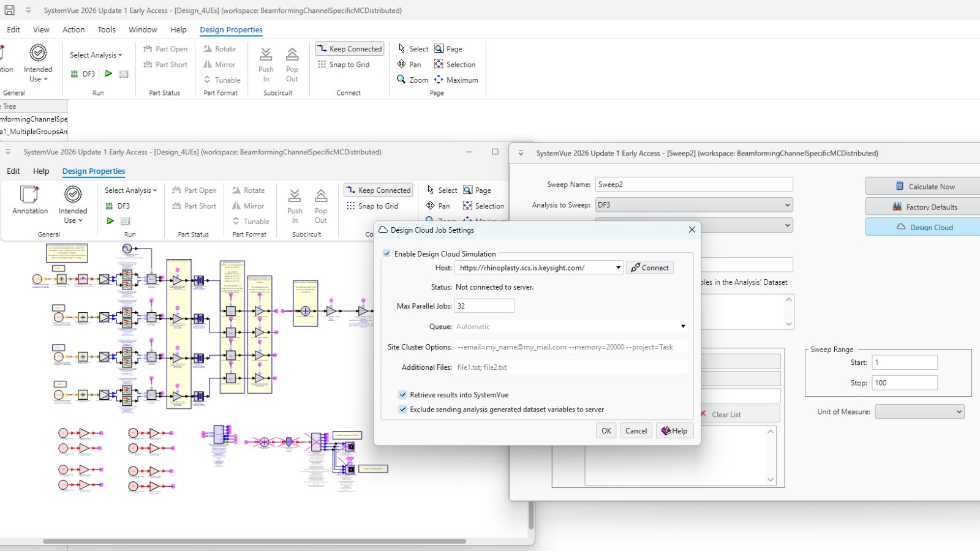Choose Zoom tool in top ribbon

[412, 80]
